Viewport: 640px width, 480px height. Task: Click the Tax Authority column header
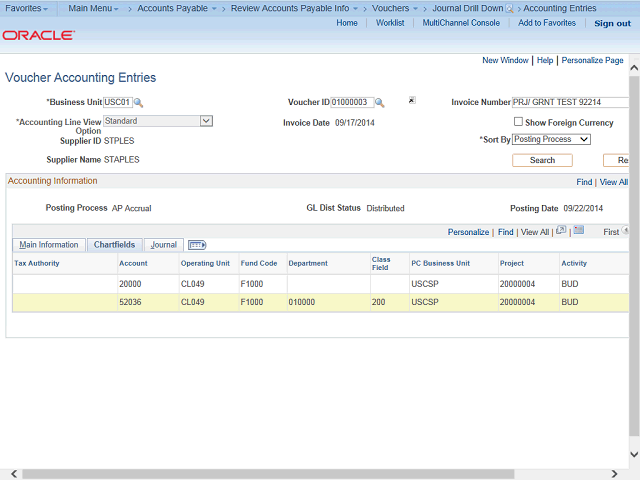coord(37,264)
